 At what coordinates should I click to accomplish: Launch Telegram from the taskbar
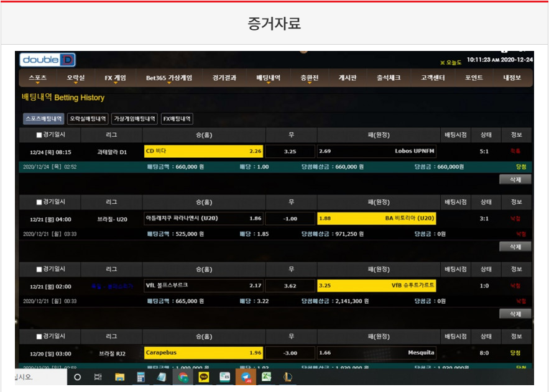(x=246, y=376)
